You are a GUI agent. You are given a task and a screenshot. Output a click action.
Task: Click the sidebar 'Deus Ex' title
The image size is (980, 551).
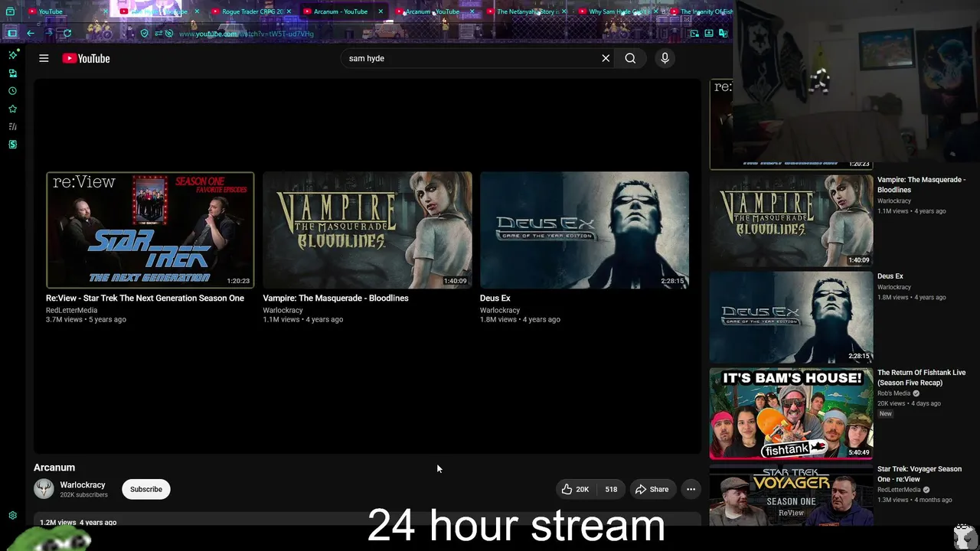[x=890, y=276]
